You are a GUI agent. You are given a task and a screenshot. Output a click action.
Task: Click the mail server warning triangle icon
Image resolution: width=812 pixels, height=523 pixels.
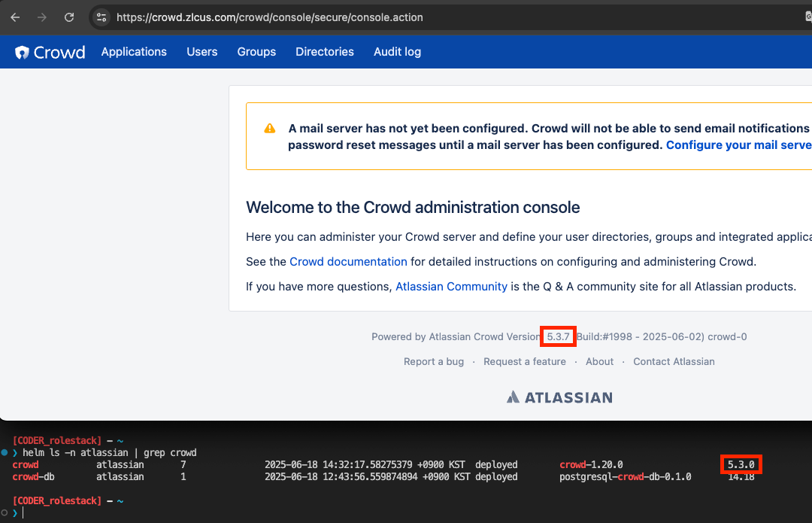(x=270, y=129)
